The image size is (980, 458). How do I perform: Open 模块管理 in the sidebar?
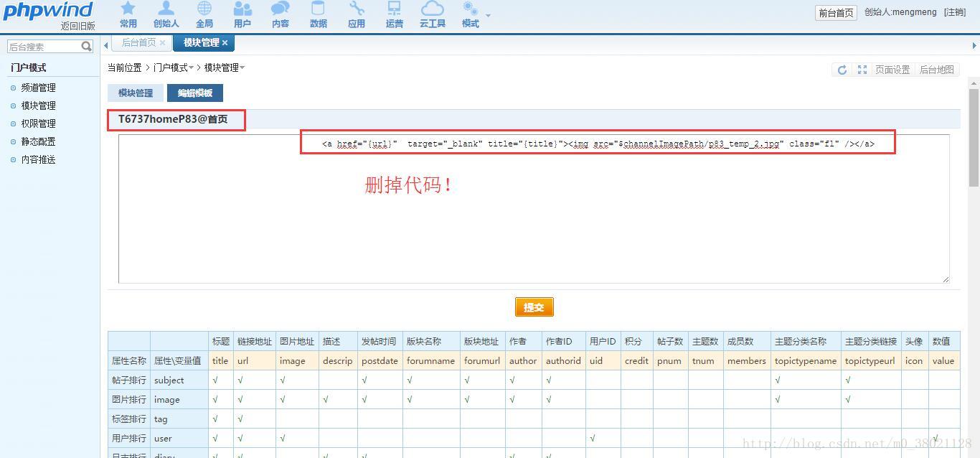[x=38, y=106]
